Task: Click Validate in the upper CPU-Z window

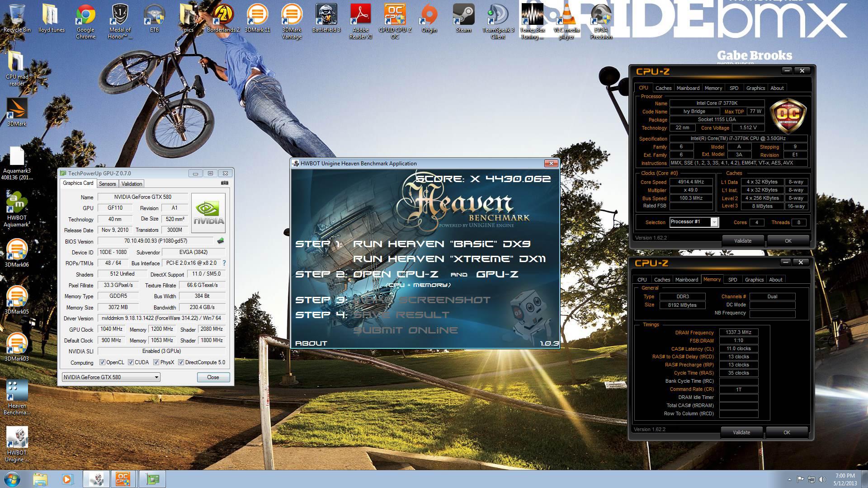Action: pos(742,241)
